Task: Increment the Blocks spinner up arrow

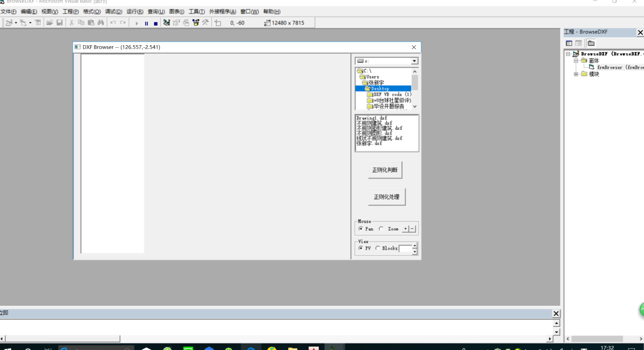Action: point(415,246)
